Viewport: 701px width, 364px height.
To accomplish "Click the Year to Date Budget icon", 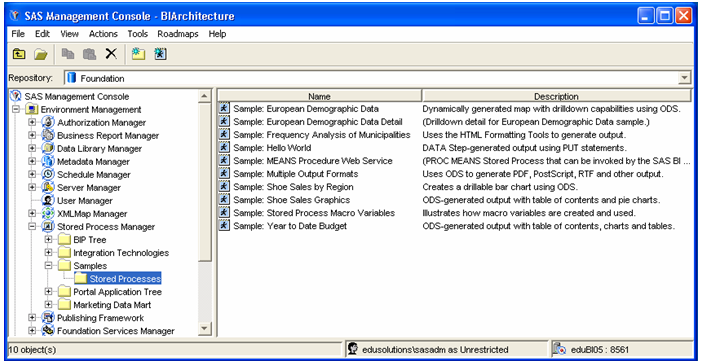I will [224, 225].
